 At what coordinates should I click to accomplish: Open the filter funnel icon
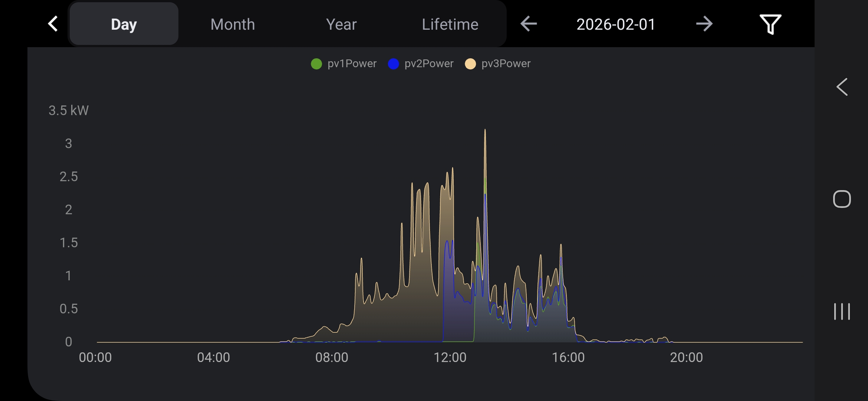point(770,25)
